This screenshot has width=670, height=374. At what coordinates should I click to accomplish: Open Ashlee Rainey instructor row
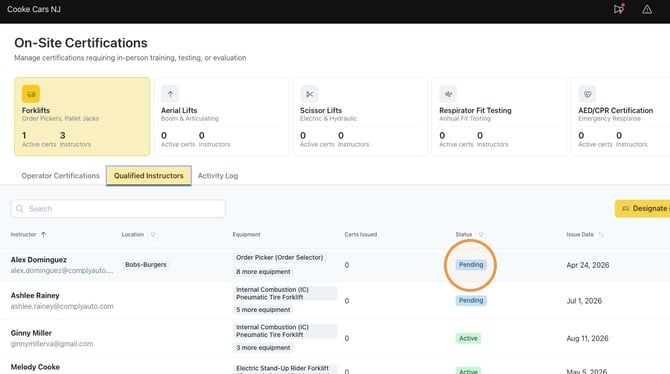tap(335, 300)
